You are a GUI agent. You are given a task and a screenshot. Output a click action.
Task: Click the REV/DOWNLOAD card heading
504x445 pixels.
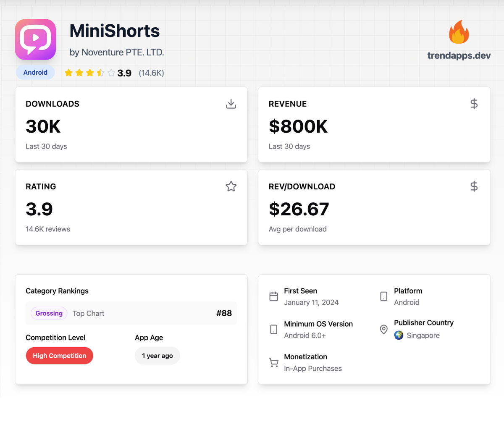[x=302, y=186]
